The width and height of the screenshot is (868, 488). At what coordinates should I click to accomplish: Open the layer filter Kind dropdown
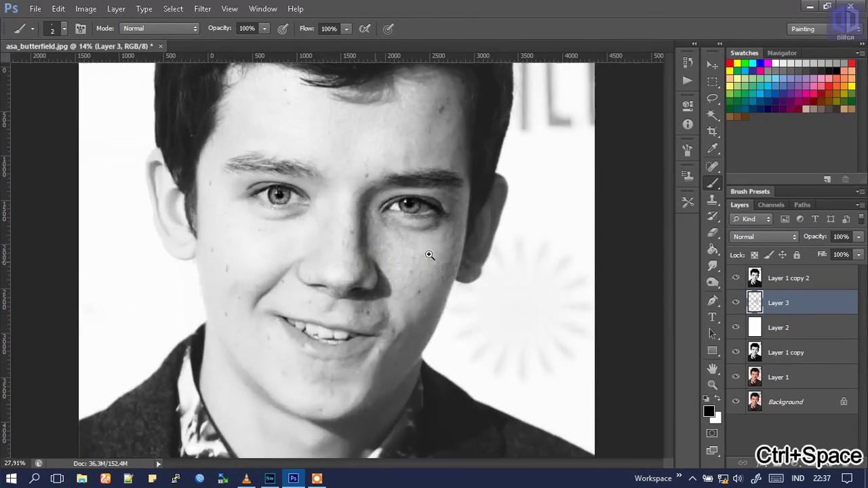tap(751, 219)
